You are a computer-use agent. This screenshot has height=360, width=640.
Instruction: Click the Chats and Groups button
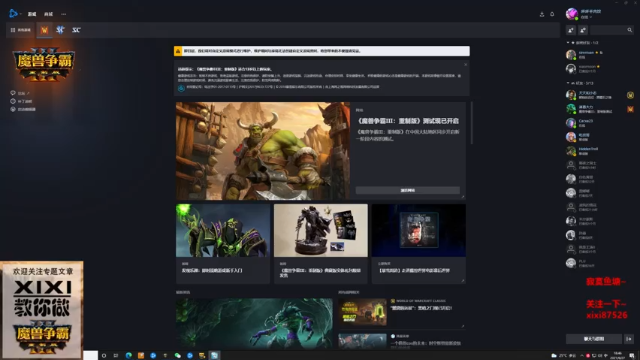pyautogui.click(x=593, y=339)
